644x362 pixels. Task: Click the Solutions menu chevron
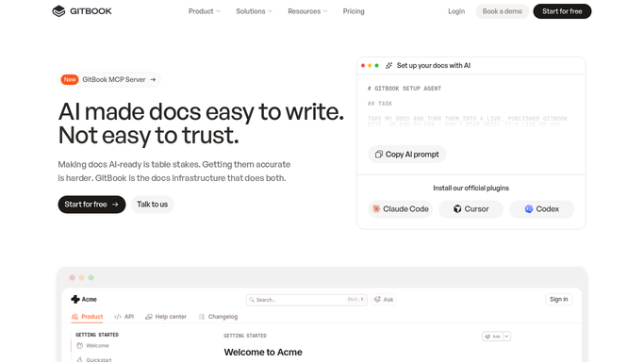pos(271,11)
